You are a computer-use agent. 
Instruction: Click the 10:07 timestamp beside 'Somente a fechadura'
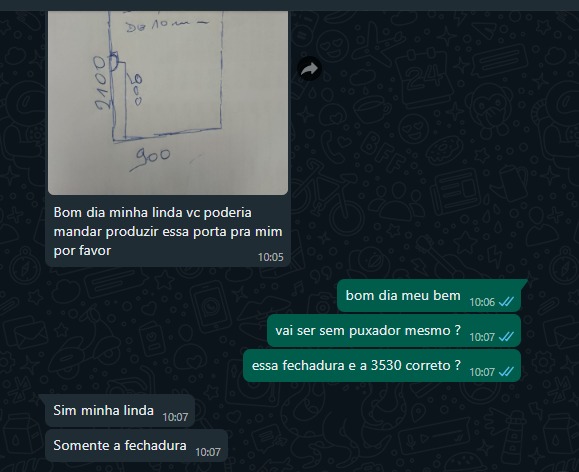pyautogui.click(x=208, y=452)
